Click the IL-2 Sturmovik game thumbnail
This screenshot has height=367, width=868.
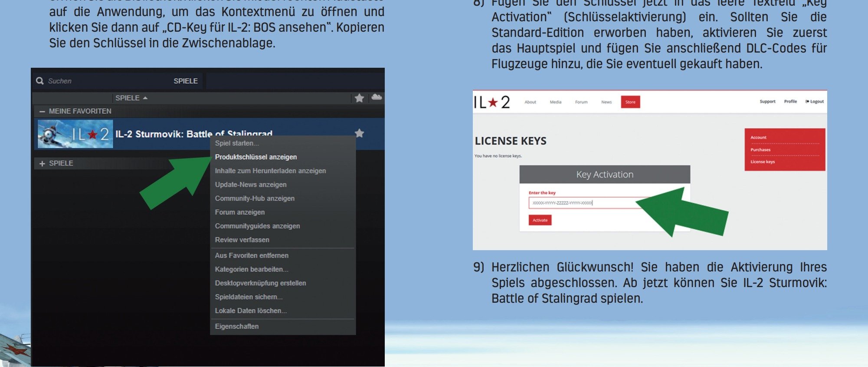click(x=75, y=134)
